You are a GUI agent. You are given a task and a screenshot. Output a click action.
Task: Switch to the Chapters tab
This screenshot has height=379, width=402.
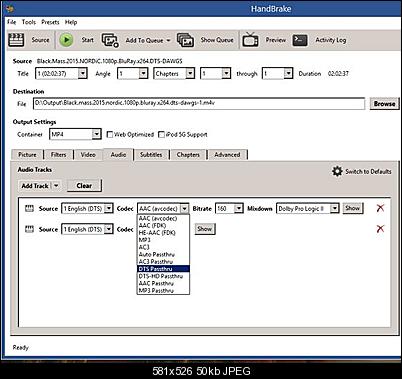click(x=188, y=155)
